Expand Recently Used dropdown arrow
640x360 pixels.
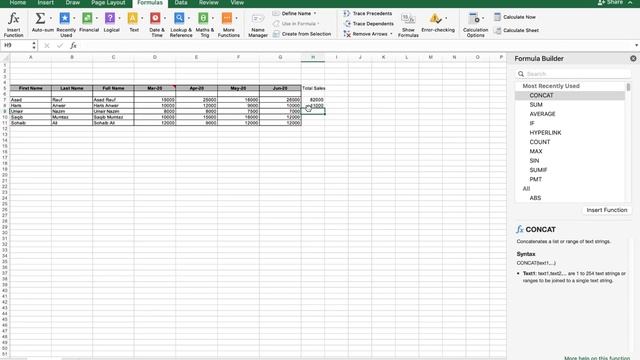tap(74, 18)
